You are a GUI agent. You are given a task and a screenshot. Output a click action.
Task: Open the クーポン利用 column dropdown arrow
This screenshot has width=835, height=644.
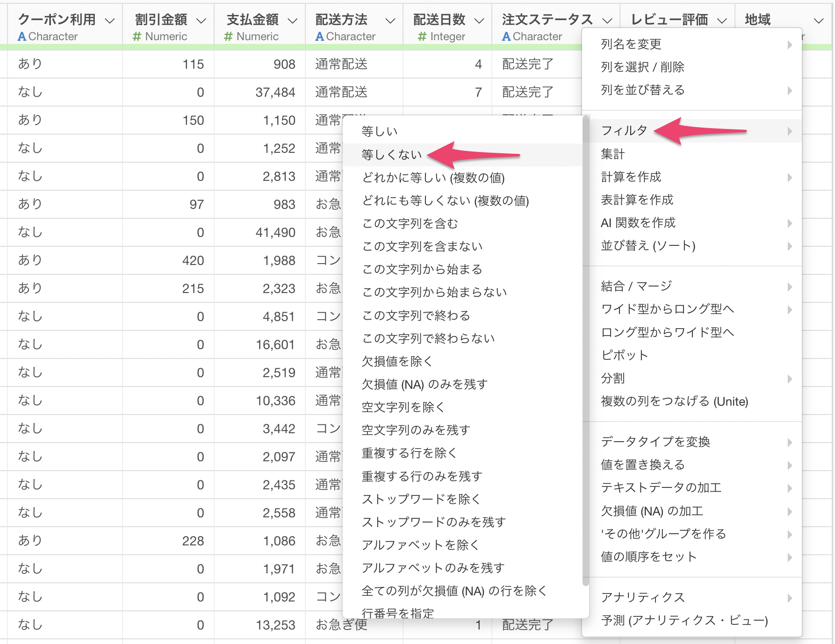click(110, 21)
